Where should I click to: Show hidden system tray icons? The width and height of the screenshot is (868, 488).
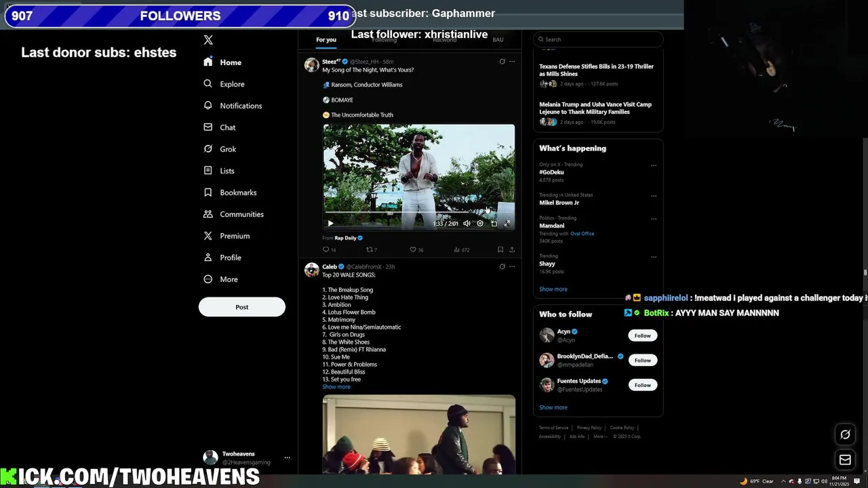[x=783, y=481]
